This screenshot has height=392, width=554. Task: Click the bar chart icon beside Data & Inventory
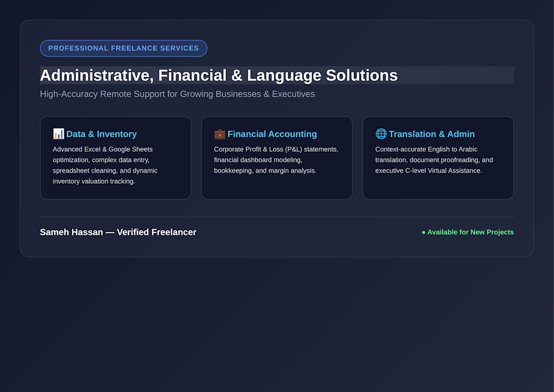[58, 134]
